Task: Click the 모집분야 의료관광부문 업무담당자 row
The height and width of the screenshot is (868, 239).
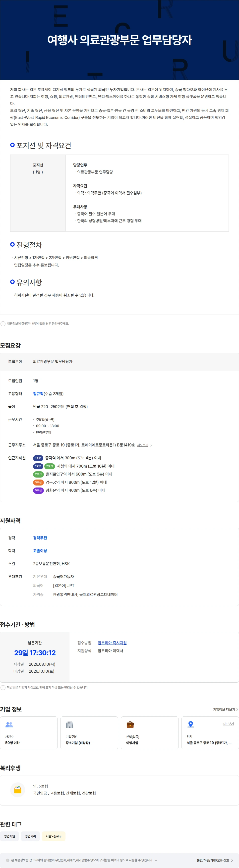Action: click(119, 362)
